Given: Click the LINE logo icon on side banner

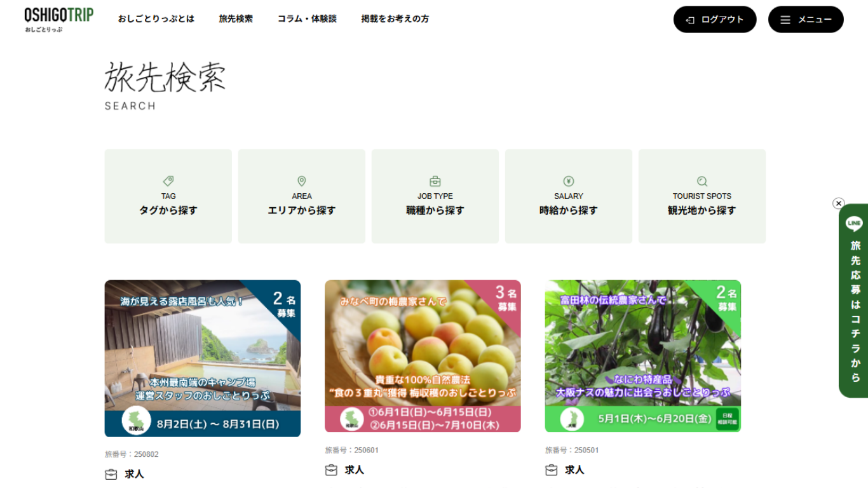Looking at the screenshot, I should 854,224.
